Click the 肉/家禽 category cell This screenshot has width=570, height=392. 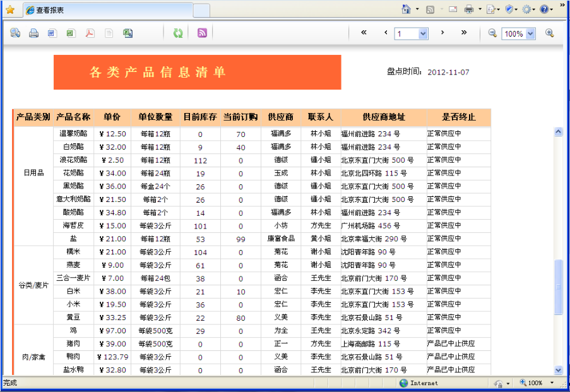pyautogui.click(x=33, y=357)
